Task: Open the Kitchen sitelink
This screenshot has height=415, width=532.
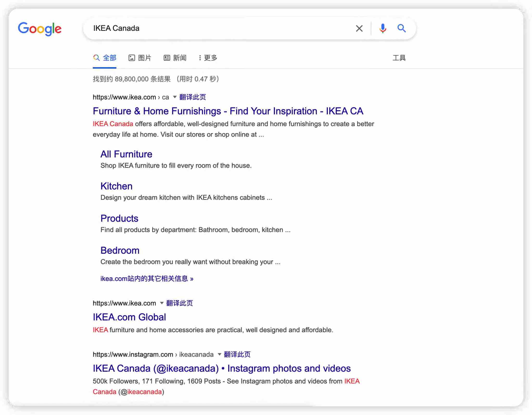Action: pos(116,186)
